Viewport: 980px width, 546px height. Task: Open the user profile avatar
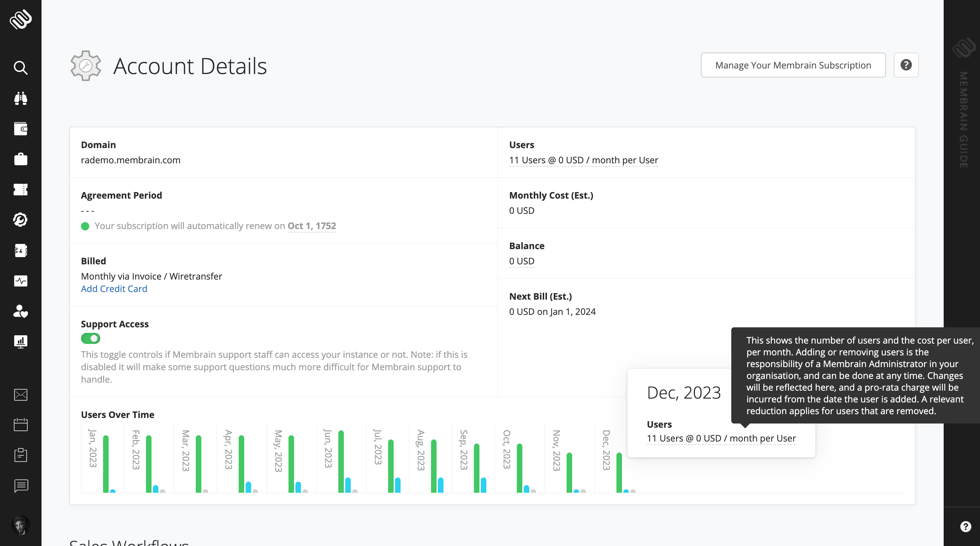[20, 525]
